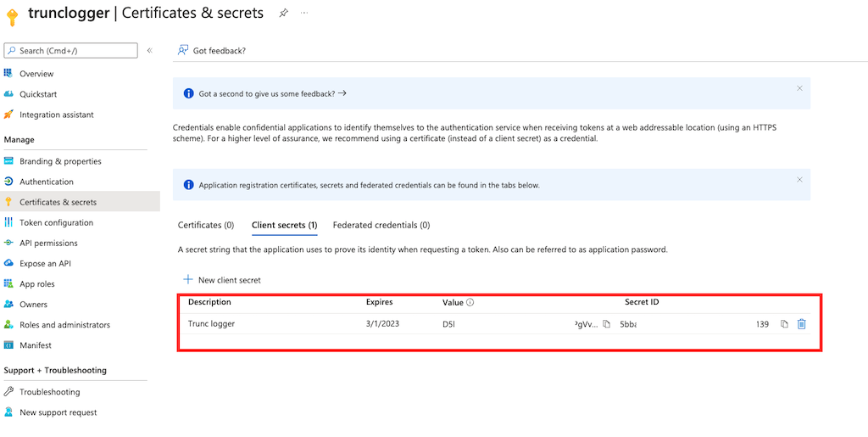Image resolution: width=868 pixels, height=437 pixels.
Task: Click the key icon beside trunclogger title
Action: (12, 17)
